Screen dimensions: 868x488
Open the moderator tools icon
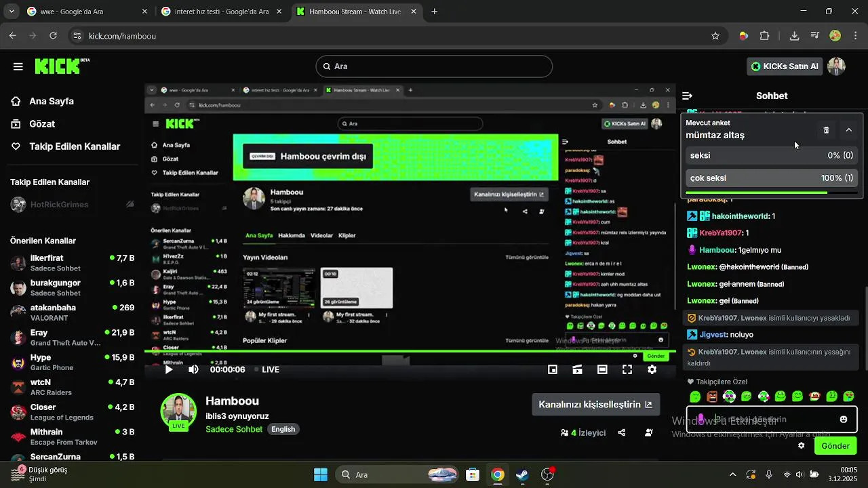tap(649, 432)
